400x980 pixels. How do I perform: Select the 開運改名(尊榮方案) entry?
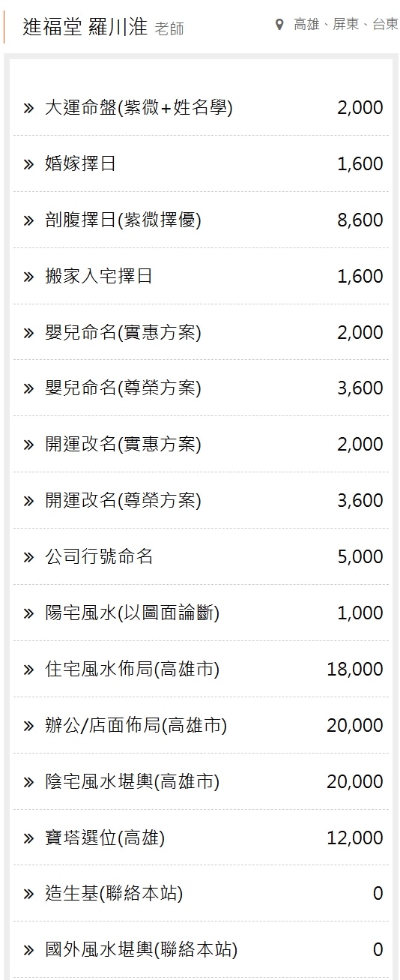tap(201, 500)
